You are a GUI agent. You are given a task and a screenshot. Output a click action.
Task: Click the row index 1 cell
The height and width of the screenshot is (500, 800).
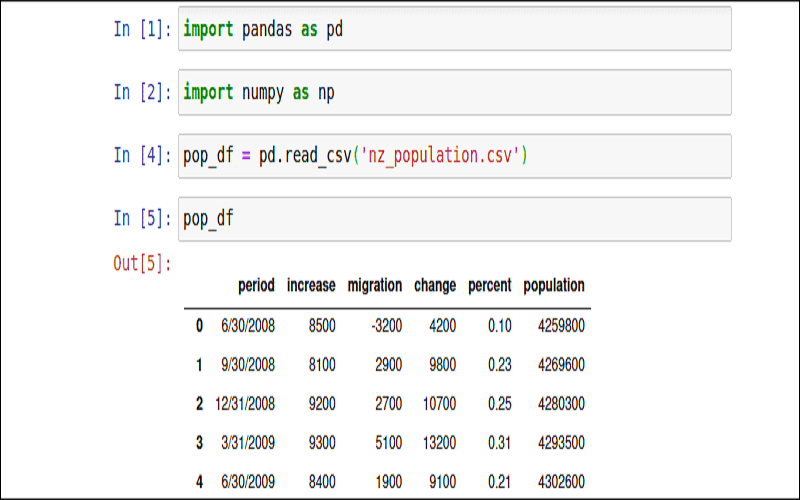tap(199, 365)
